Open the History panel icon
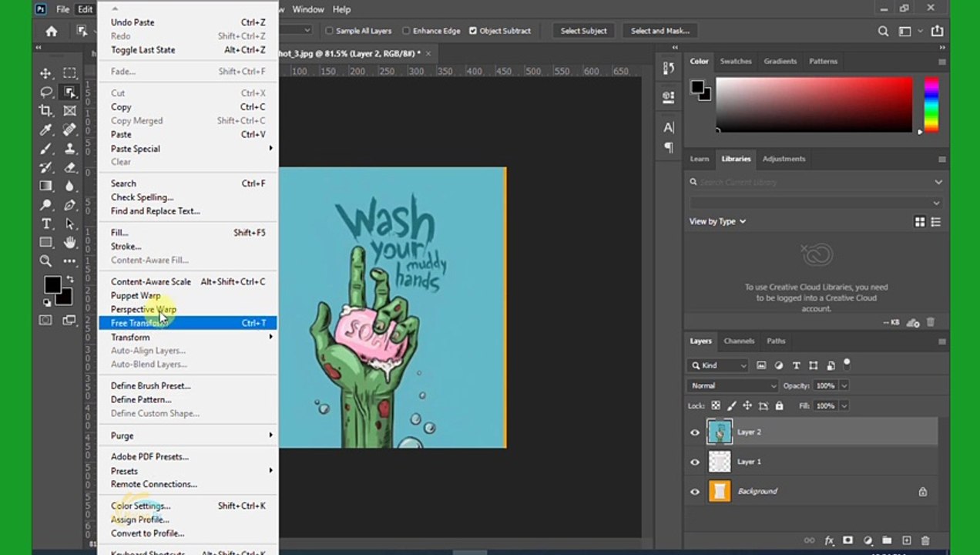This screenshot has height=555, width=980. pyautogui.click(x=668, y=69)
